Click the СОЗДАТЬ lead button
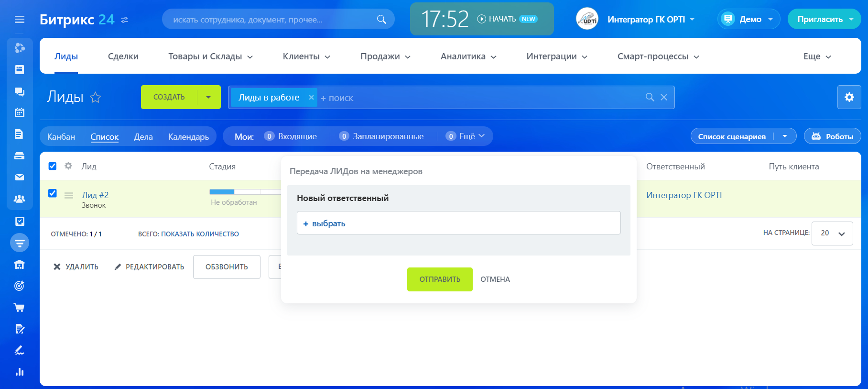 (x=169, y=97)
